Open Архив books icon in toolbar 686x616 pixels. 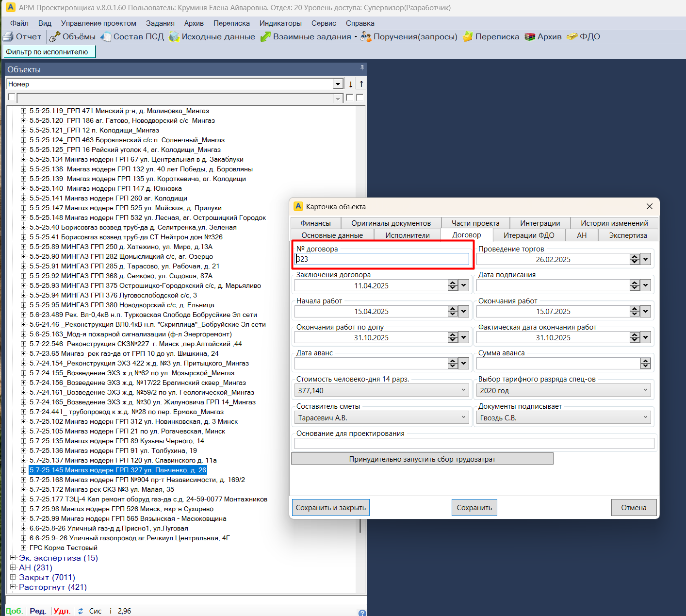click(530, 37)
